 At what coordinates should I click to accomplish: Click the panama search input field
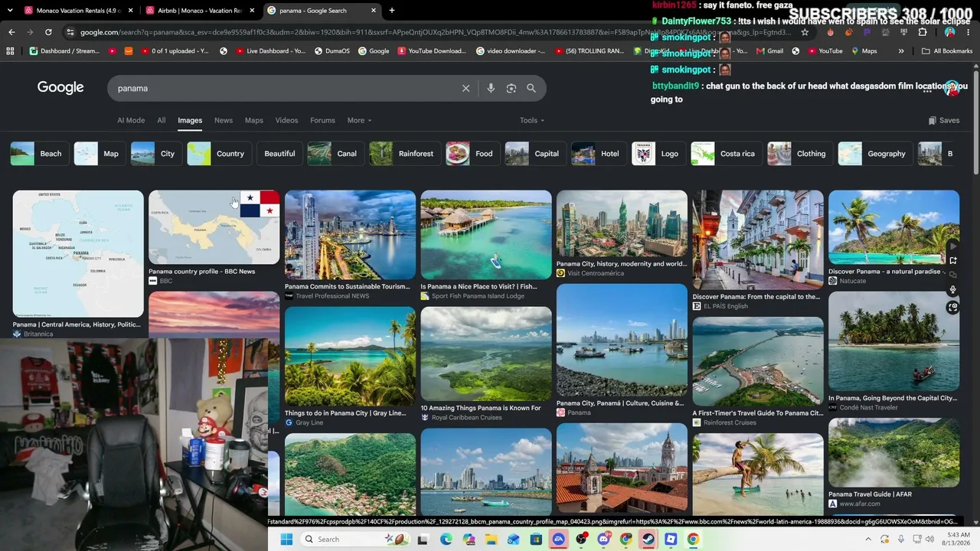click(283, 88)
